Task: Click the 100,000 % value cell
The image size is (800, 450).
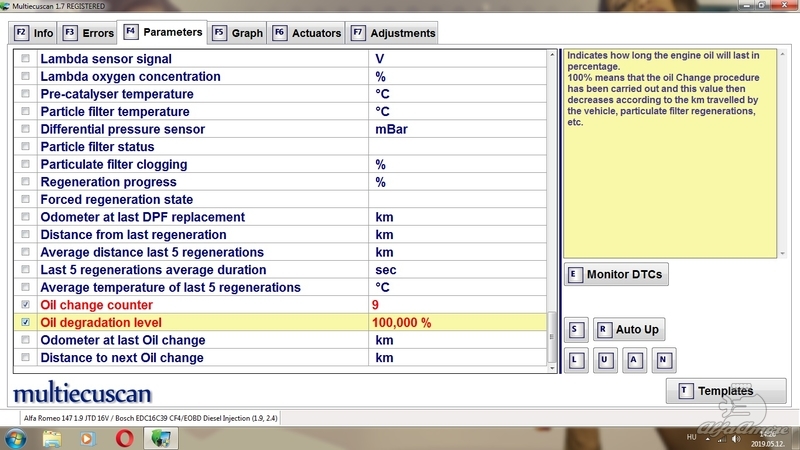Action: tap(457, 322)
